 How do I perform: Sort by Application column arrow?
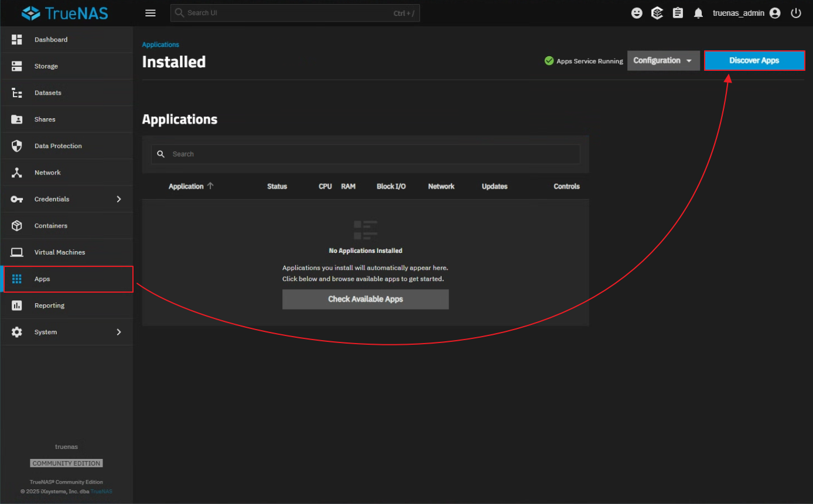click(x=210, y=186)
